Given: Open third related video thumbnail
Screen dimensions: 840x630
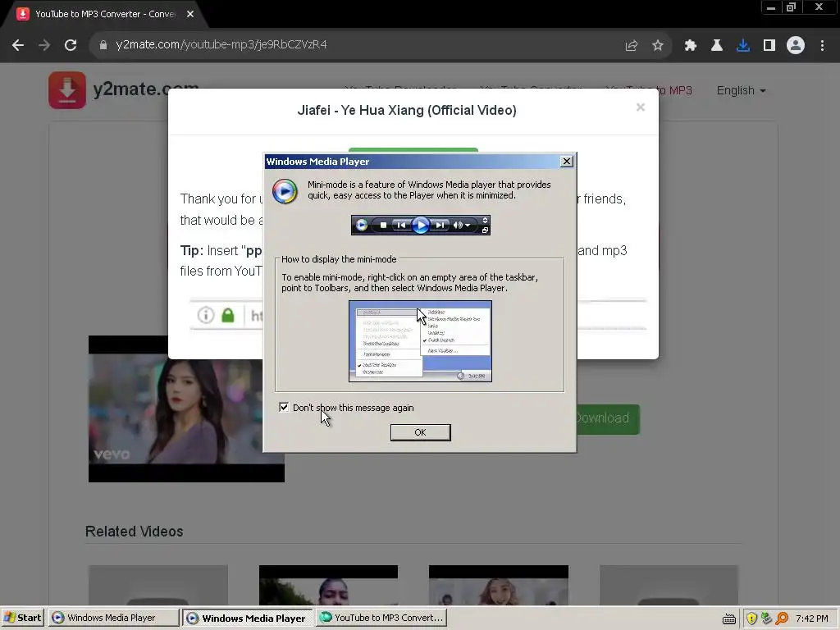Looking at the screenshot, I should tap(498, 585).
